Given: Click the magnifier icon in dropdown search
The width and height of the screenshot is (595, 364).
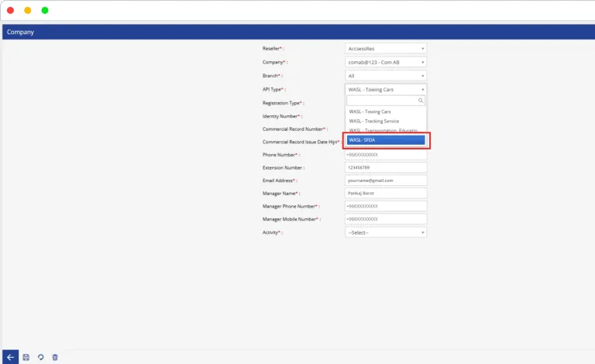Looking at the screenshot, I should [x=421, y=101].
